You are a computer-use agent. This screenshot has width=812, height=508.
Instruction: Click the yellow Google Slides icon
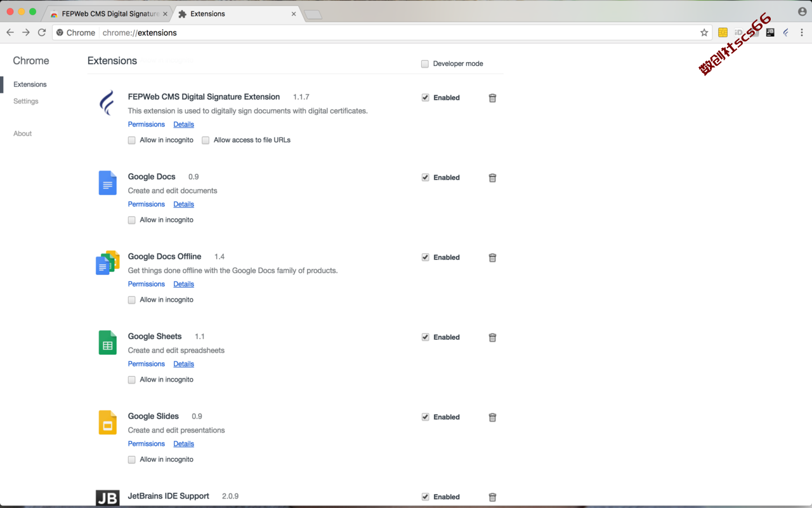click(107, 422)
